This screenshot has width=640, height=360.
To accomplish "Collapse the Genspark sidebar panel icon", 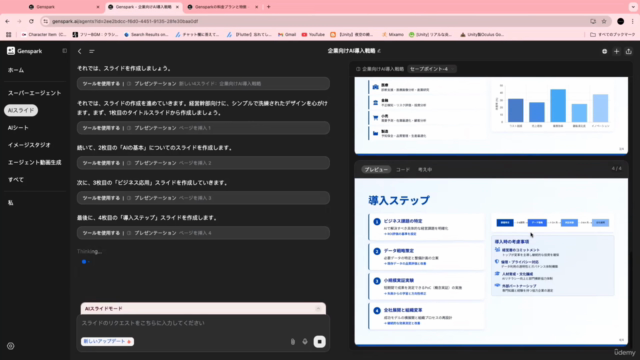I will (x=64, y=51).
